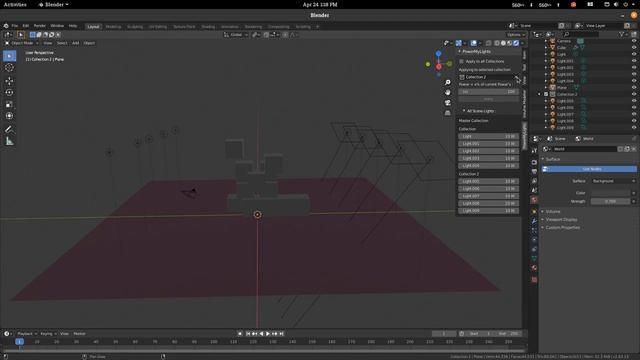Toggle camera view icon in viewport
Image resolution: width=640 pixels, height=360 pixels.
coord(447,103)
